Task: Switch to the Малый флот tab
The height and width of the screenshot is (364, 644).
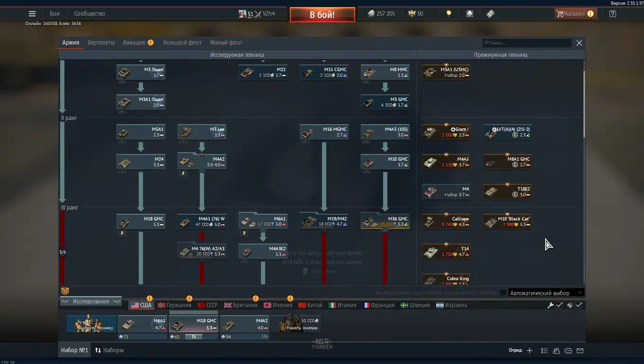Action: (226, 43)
